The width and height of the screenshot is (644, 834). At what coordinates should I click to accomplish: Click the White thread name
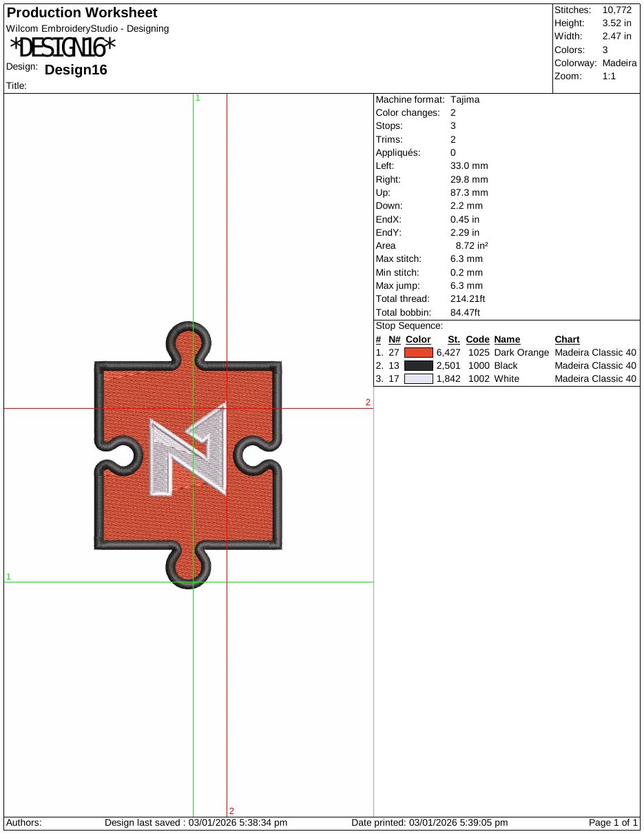click(507, 379)
